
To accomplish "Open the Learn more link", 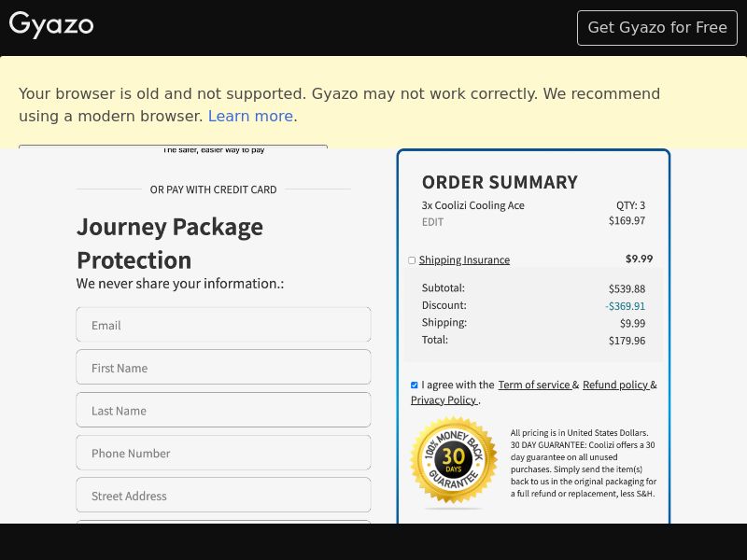I will coord(250,116).
